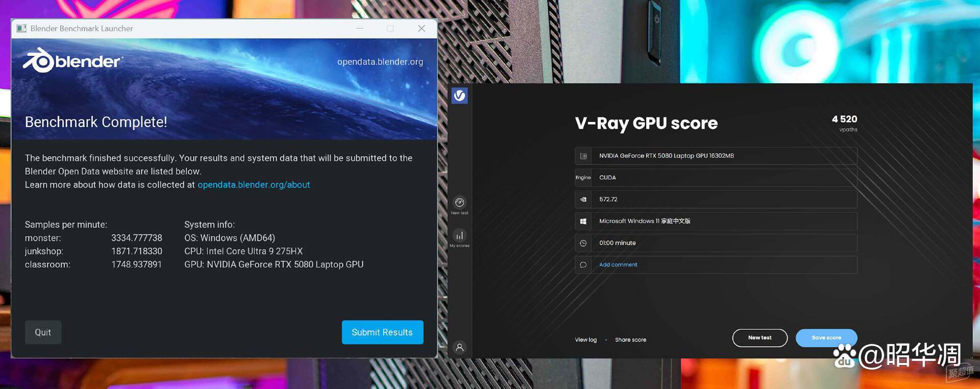The image size is (980, 389).
Task: Click the Blender logo in the launcher banner
Action: [72, 61]
